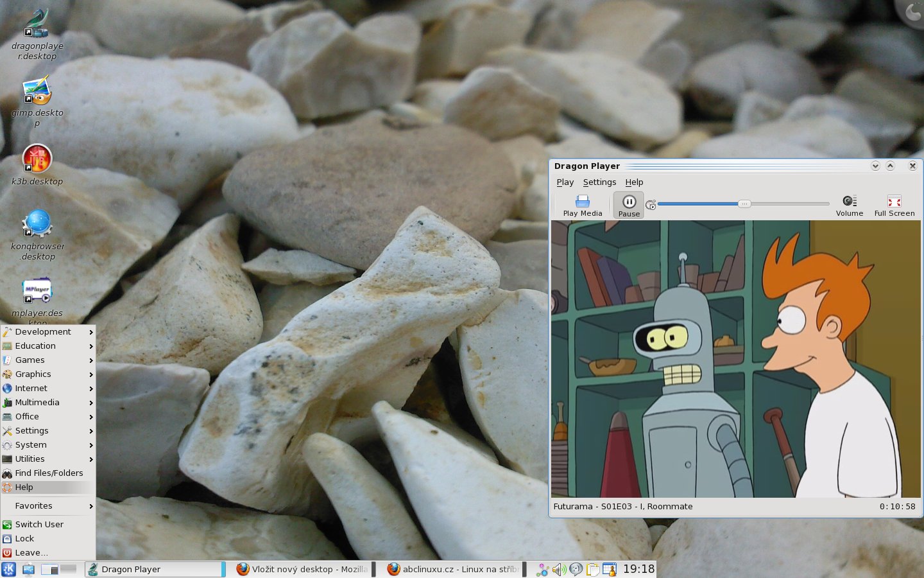Screen dimensions: 924x578
Task: Click the molecule-shaped system tray icon
Action: click(543, 569)
